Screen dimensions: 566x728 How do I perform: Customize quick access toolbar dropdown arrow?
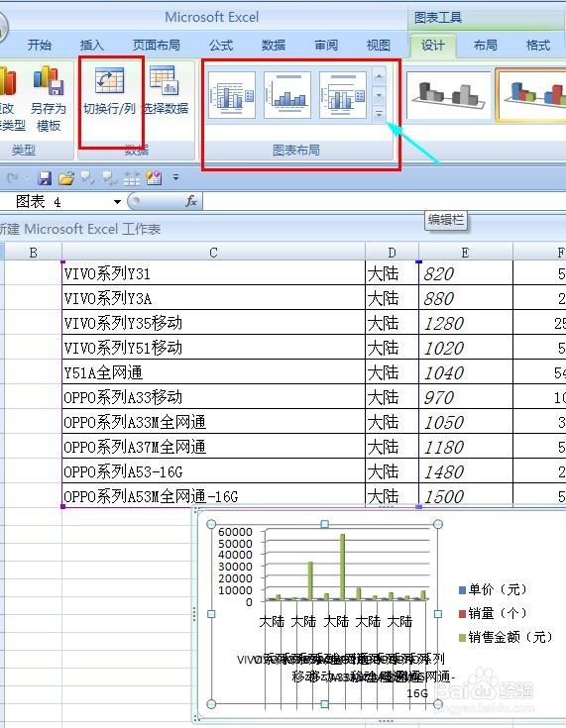tap(175, 177)
